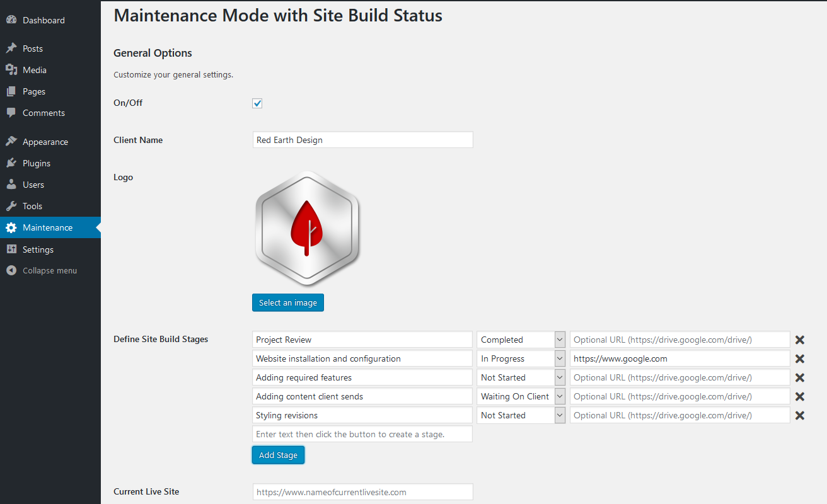Remove the Project Review stage with X
This screenshot has height=504, width=827.
pyautogui.click(x=800, y=340)
